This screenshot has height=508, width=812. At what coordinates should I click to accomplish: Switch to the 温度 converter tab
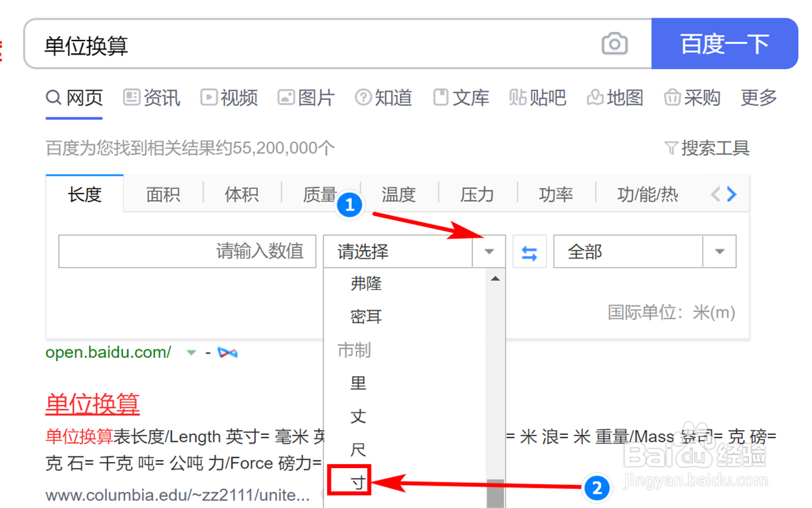pos(399,195)
